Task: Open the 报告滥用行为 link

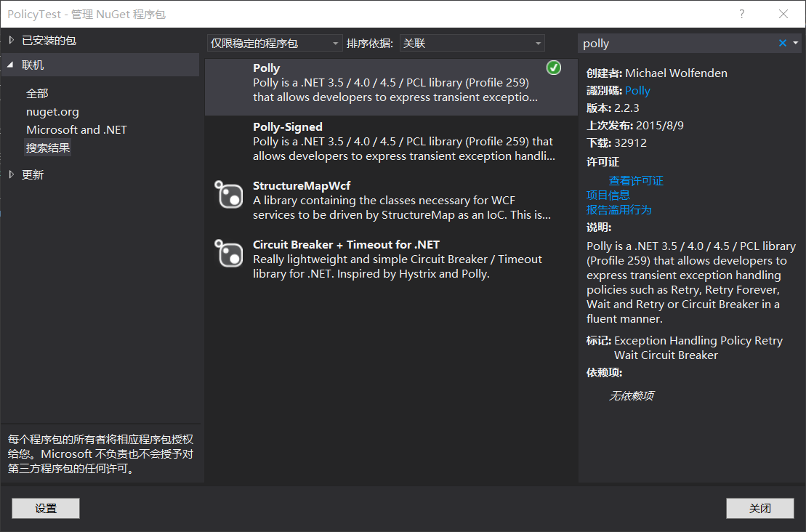Action: click(x=619, y=210)
